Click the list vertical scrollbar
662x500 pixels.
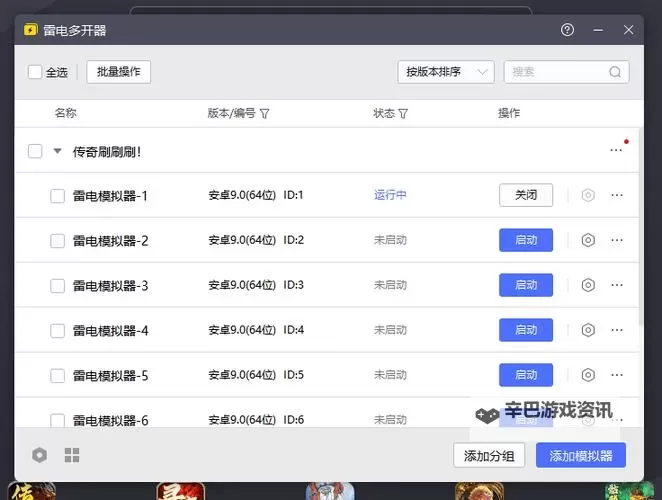[641, 226]
